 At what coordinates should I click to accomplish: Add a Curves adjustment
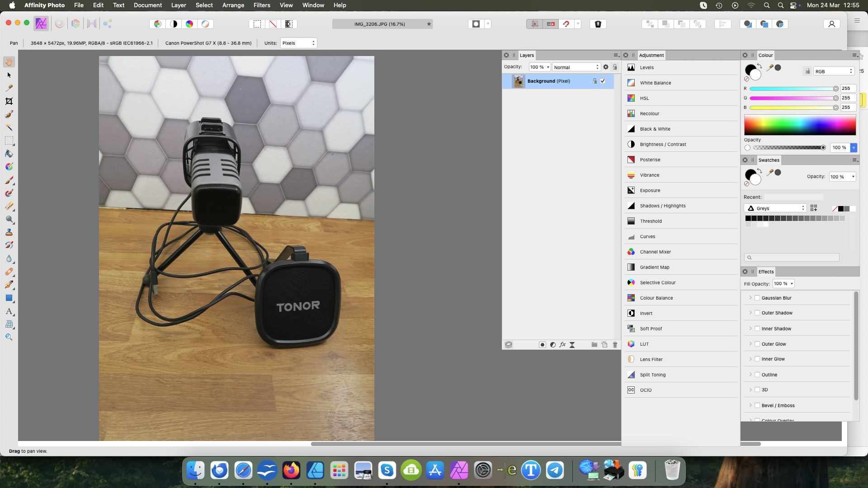680,236
